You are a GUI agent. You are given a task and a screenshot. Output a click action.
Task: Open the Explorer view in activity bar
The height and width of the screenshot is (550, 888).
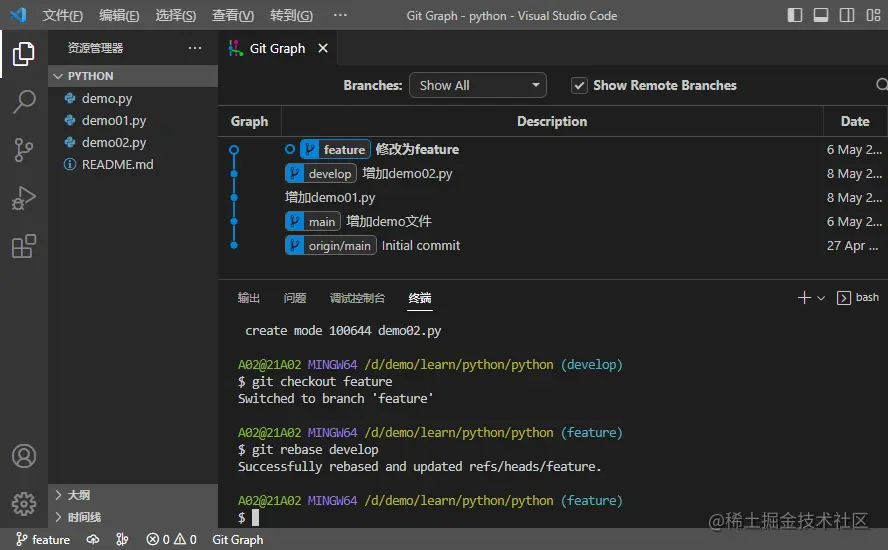pyautogui.click(x=24, y=54)
